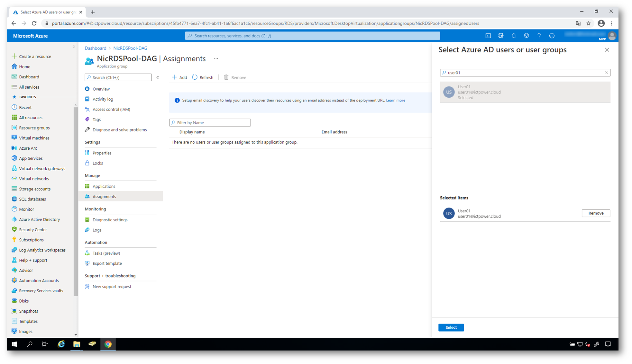632x364 pixels.
Task: Clear the user01 search field with X
Action: [607, 73]
